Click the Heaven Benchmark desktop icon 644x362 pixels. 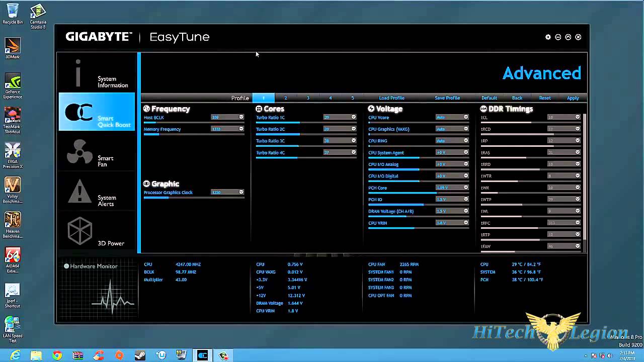pos(13,225)
